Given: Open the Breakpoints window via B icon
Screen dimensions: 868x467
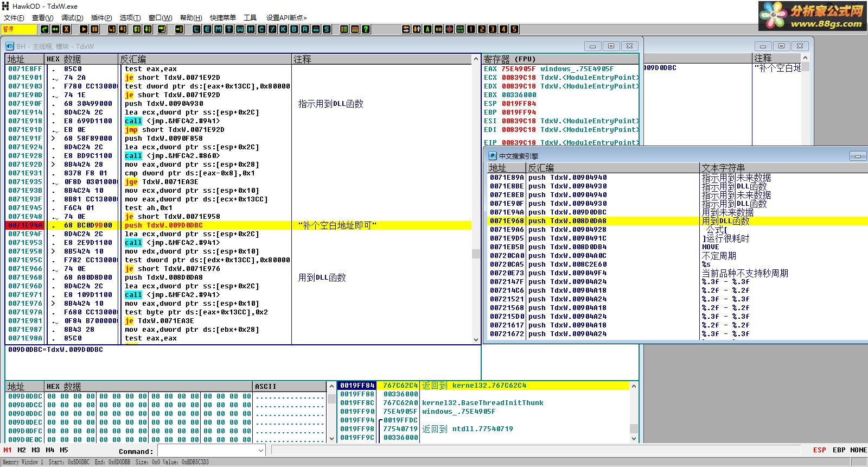Looking at the screenshot, I should tap(294, 29).
